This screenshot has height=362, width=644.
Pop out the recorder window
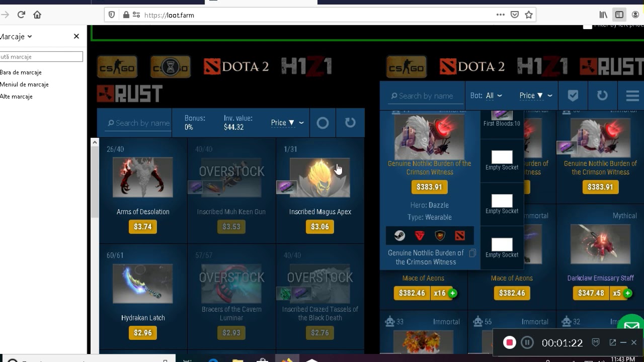click(612, 342)
